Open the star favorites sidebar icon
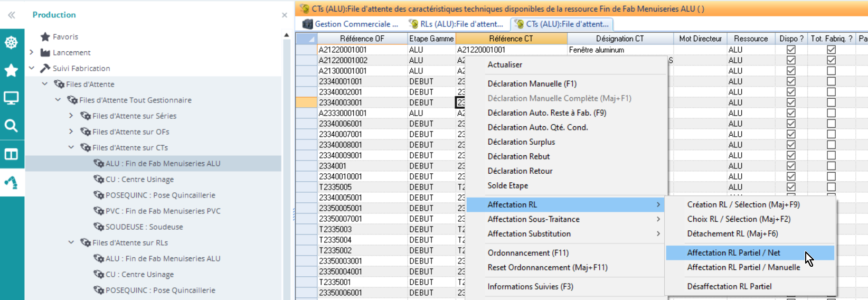This screenshot has height=300, width=868. click(x=11, y=70)
